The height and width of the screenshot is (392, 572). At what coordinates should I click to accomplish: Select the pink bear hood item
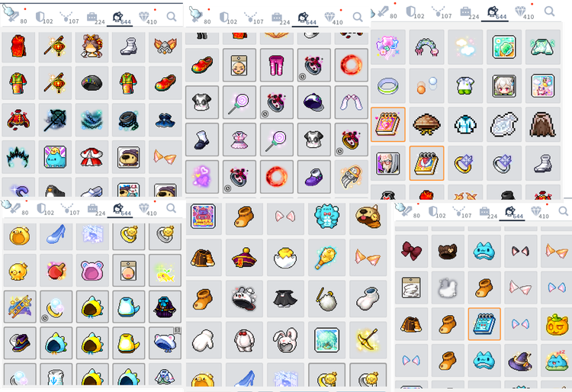point(92,271)
